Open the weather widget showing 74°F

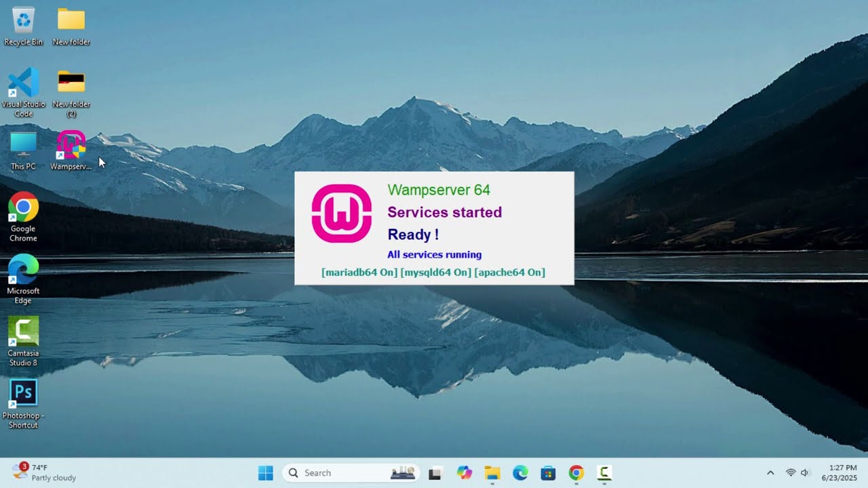pos(45,472)
